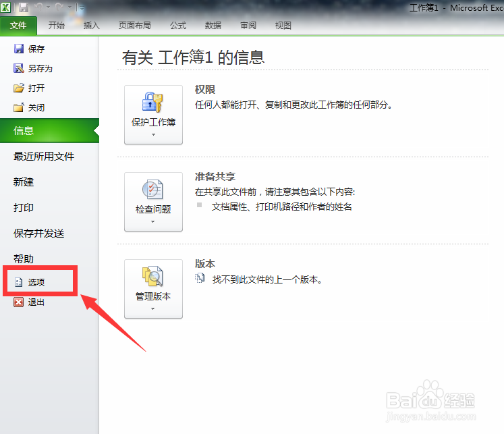This screenshot has height=434, width=504.
Task: Click the 退出 label in the sidebar
Action: pos(36,302)
